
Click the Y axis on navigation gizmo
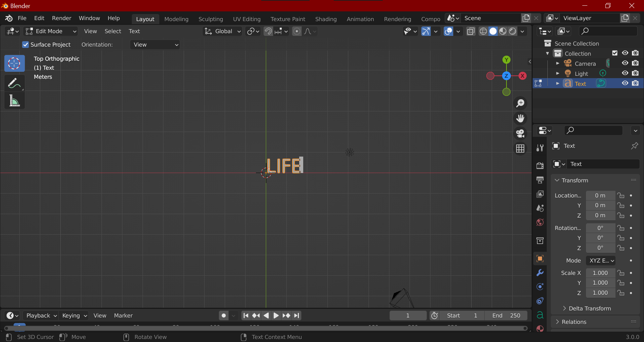(x=506, y=60)
